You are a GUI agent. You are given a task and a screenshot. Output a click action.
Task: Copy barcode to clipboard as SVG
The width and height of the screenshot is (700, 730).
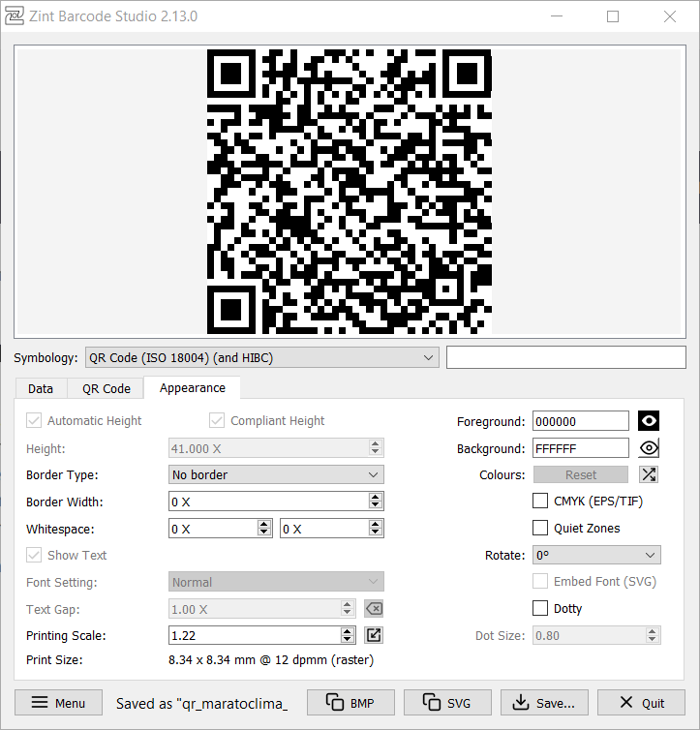click(x=446, y=703)
